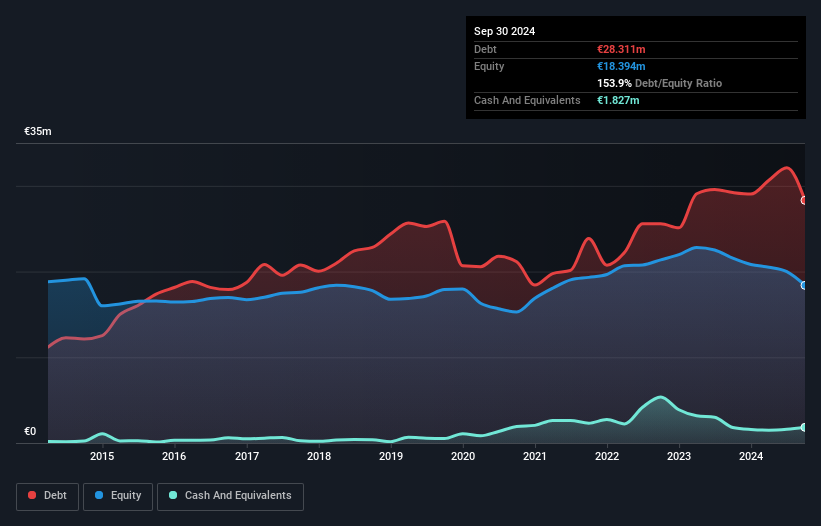Click the €18.394m equity value
The width and height of the screenshot is (821, 526).
click(x=621, y=66)
